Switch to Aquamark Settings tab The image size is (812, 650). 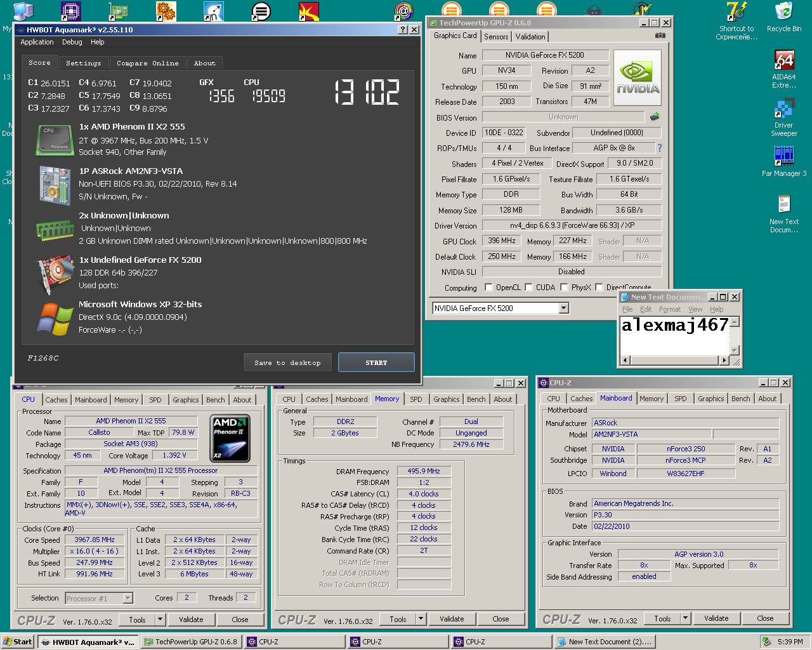click(83, 63)
